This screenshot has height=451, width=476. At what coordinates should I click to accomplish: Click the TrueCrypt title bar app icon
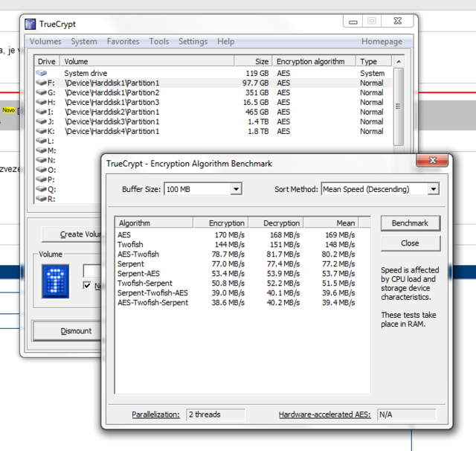30,25
